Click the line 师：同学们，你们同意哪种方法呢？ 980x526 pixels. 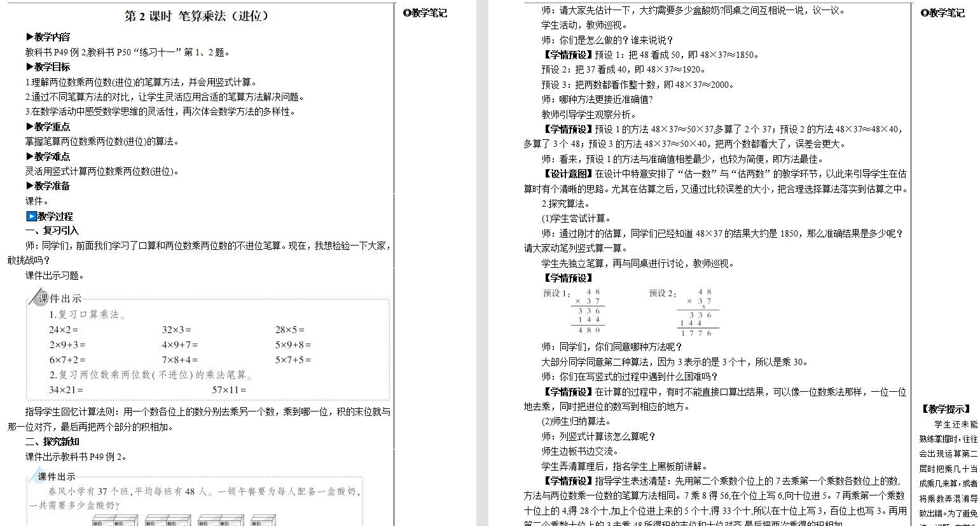[x=612, y=347]
